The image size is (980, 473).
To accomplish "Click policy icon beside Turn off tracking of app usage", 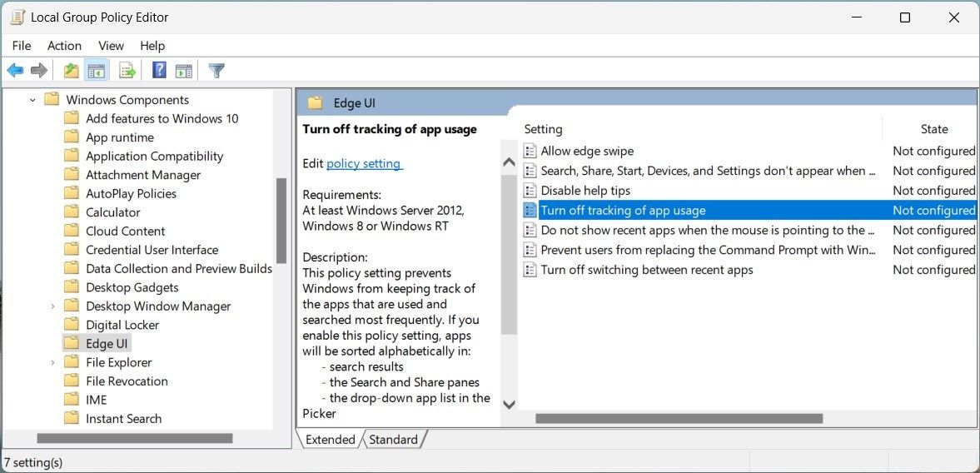I will click(x=530, y=210).
